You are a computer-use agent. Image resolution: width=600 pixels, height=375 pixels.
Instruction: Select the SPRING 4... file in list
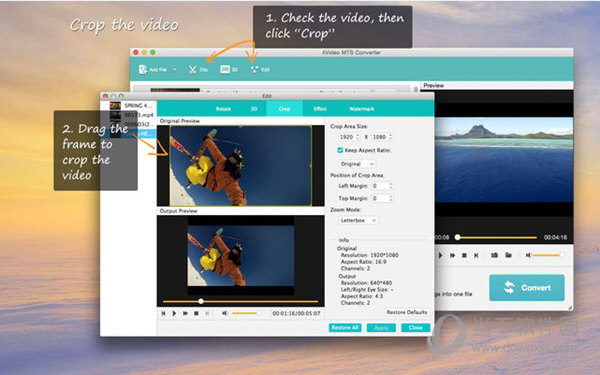(x=131, y=106)
